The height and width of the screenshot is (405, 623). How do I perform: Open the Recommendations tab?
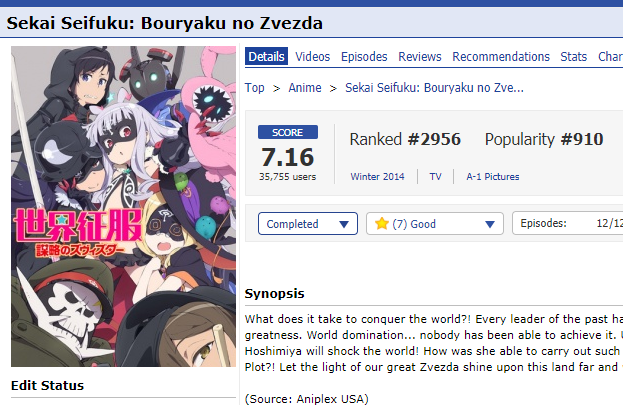tap(501, 56)
